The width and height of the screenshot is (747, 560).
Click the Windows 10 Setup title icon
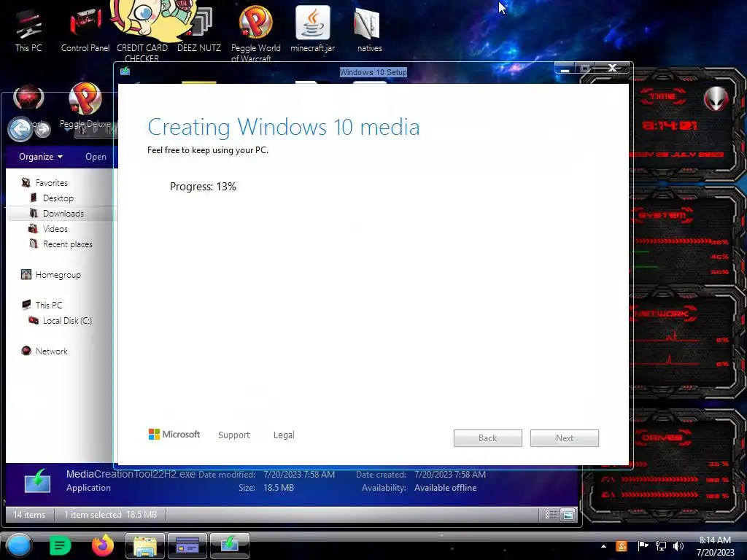tap(125, 71)
